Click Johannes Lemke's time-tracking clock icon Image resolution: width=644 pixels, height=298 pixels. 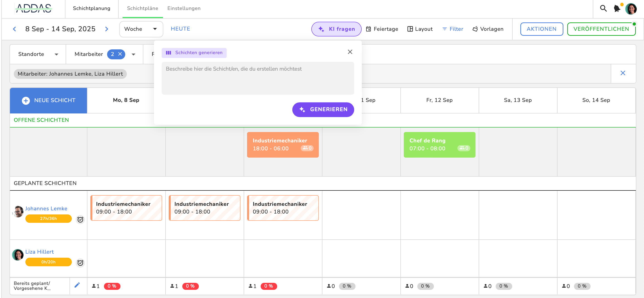tap(80, 219)
